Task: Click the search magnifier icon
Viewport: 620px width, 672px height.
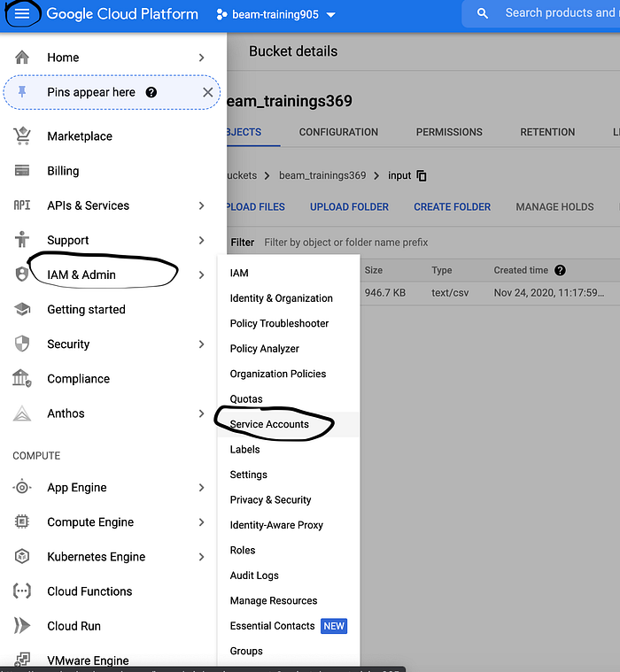Action: [483, 13]
